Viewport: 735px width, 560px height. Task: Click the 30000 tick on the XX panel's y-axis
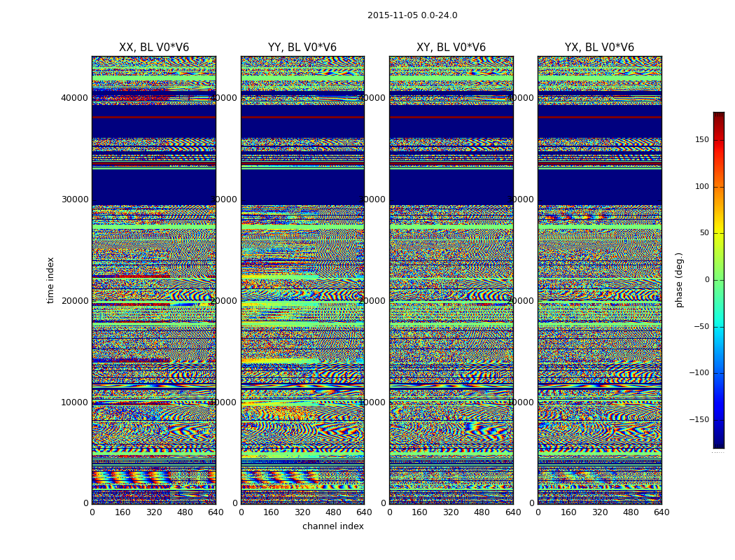pyautogui.click(x=75, y=199)
